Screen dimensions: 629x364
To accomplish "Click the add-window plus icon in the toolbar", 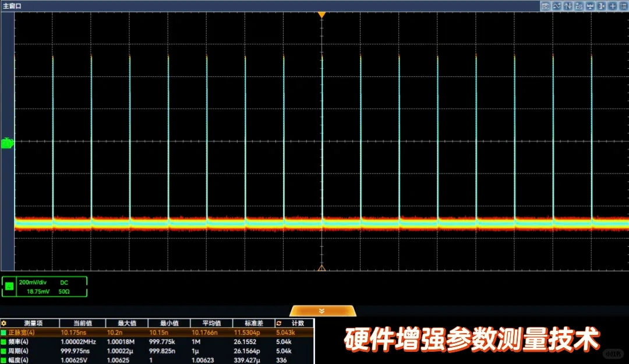I will 612,6.
